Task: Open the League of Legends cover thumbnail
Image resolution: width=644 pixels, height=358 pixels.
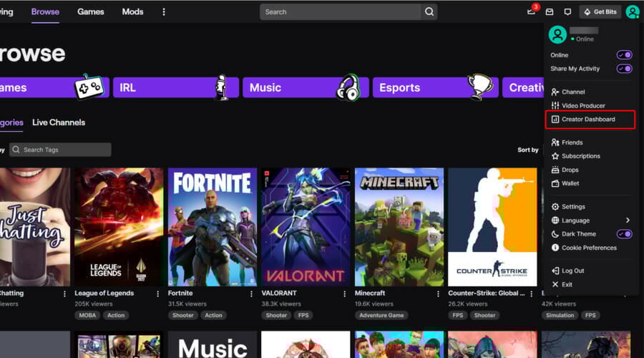Action: click(119, 227)
